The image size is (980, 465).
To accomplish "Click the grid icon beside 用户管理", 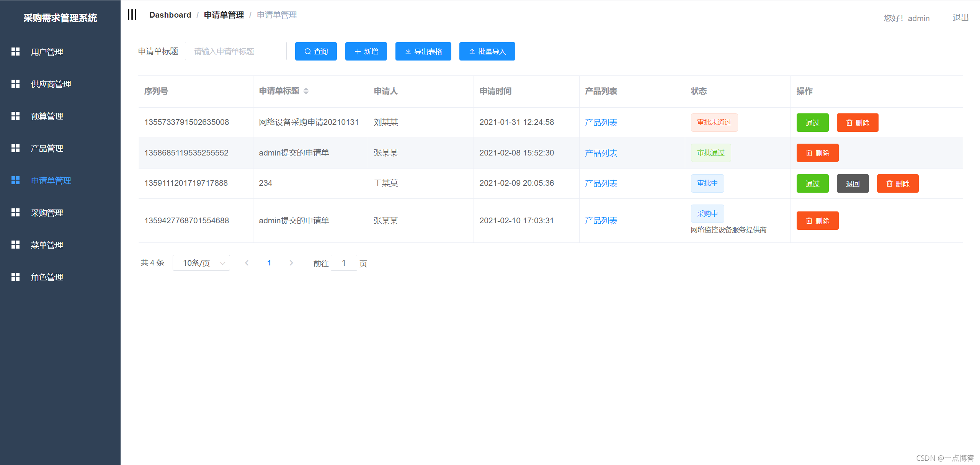I will click(x=16, y=52).
